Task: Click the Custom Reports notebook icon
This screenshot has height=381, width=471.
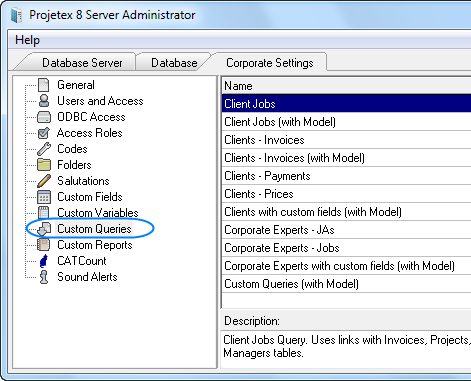Action: (x=44, y=245)
